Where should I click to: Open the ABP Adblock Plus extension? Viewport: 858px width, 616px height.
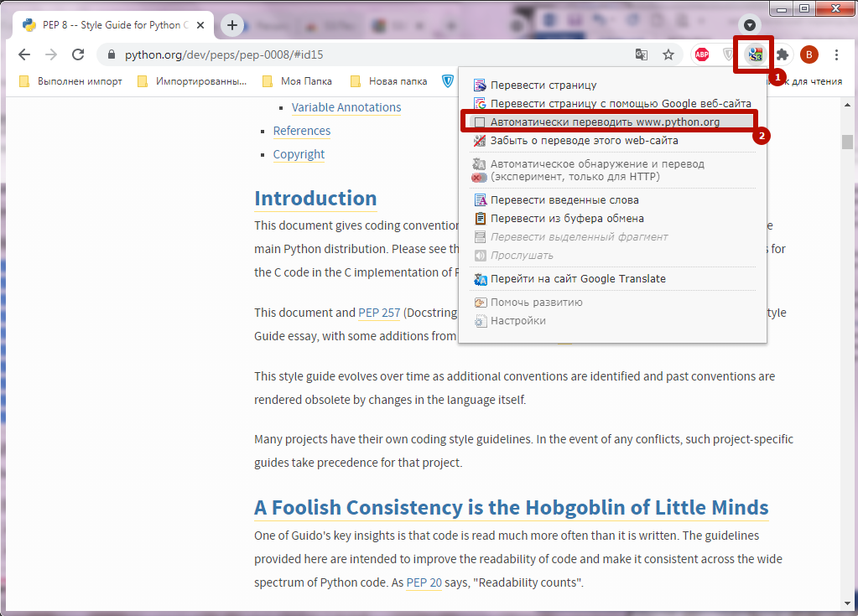point(702,54)
